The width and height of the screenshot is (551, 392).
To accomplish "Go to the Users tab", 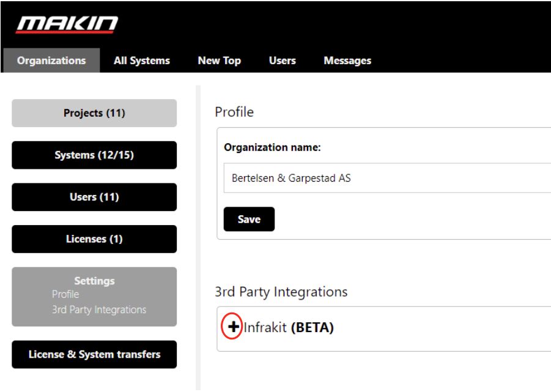I will tap(282, 61).
